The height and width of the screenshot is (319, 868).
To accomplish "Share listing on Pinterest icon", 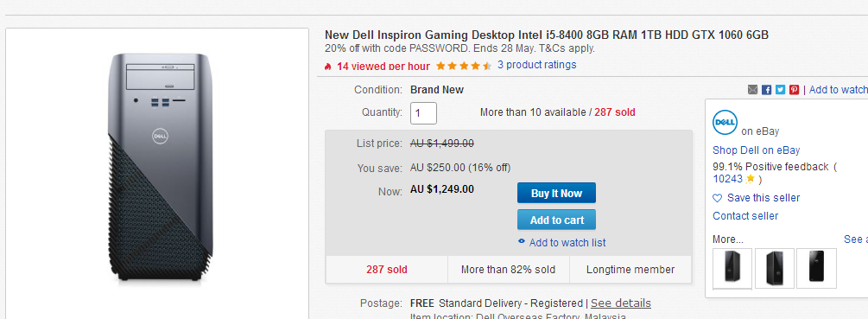I will (x=795, y=90).
